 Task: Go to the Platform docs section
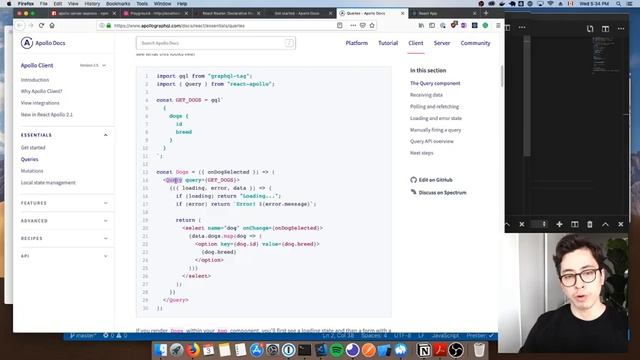pyautogui.click(x=356, y=43)
